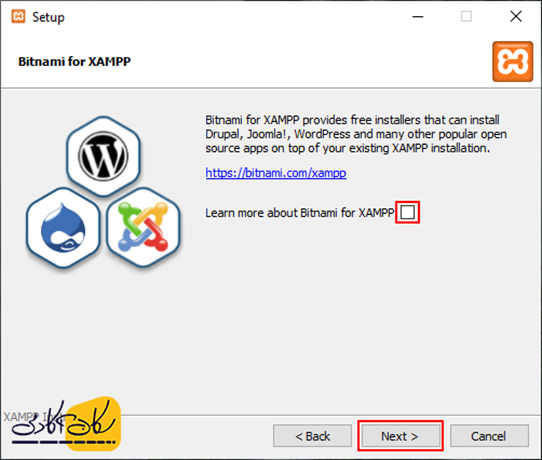Viewport: 542px width, 460px height.
Task: Open the https://bitnami.com/xampp link
Action: pos(276,172)
